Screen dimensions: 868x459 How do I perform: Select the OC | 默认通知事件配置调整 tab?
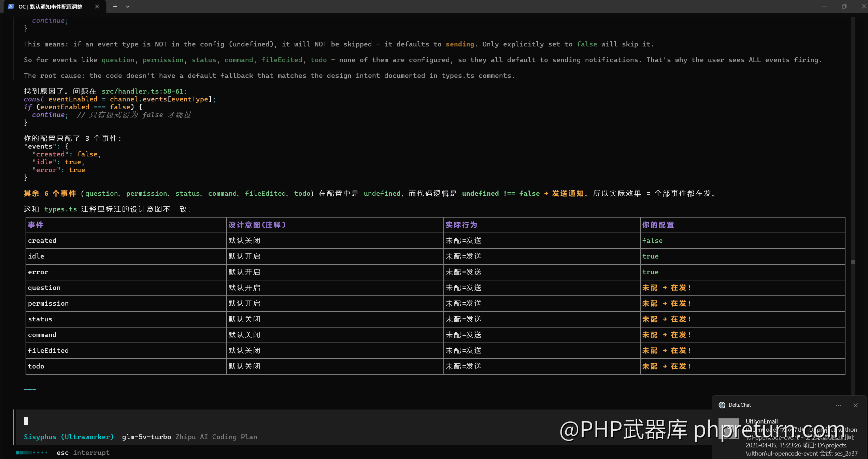pyautogui.click(x=51, y=6)
